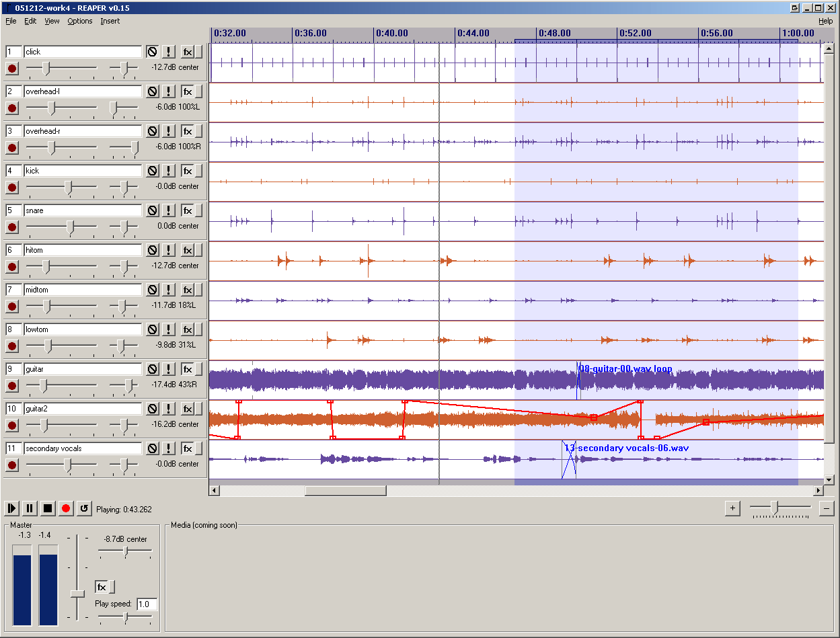Open the master fx button
The image size is (840, 638).
point(102,587)
